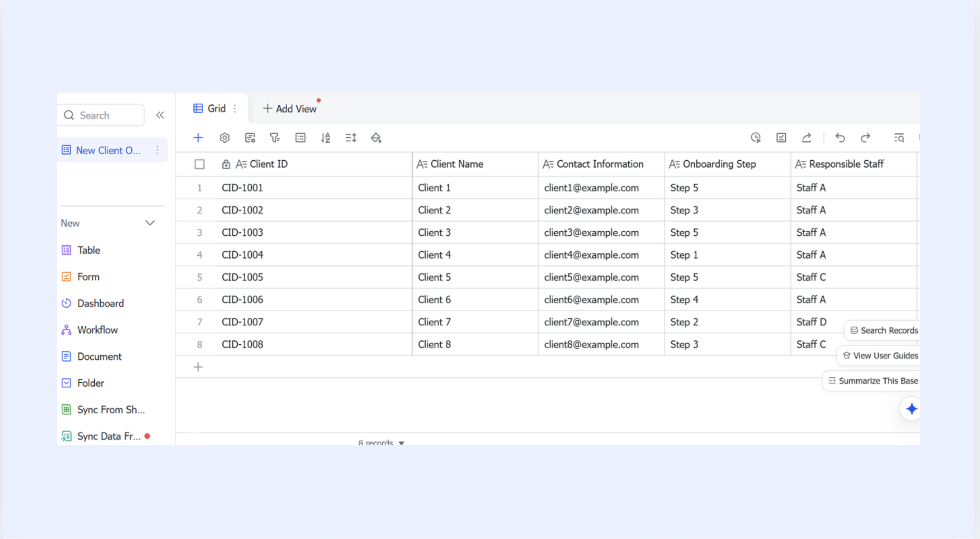Select cell client3@example.com
Screen dimensions: 980x539
pos(601,233)
